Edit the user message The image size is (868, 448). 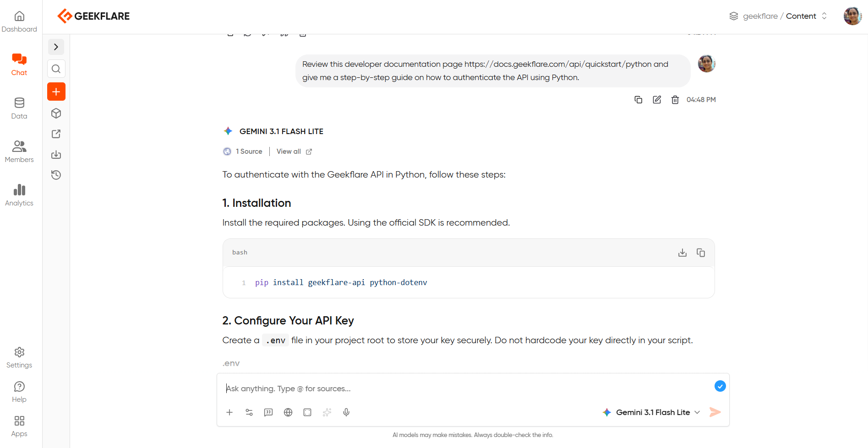(x=657, y=100)
